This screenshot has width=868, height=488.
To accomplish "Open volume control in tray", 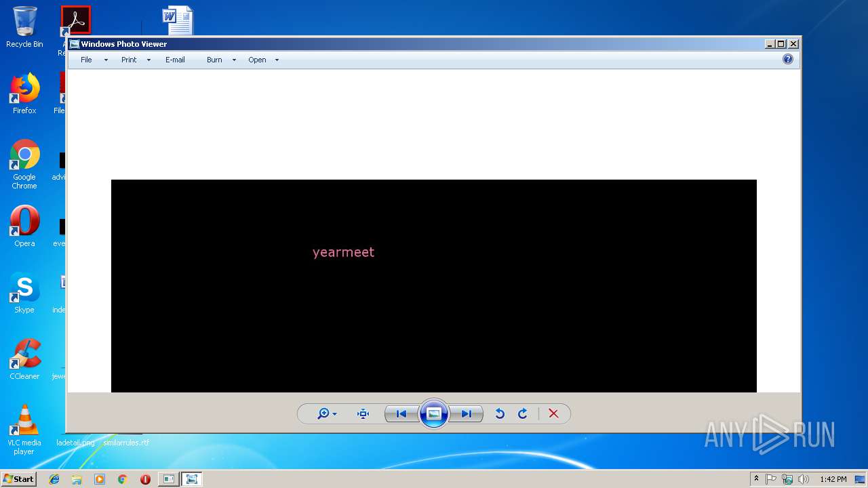I will [x=804, y=479].
